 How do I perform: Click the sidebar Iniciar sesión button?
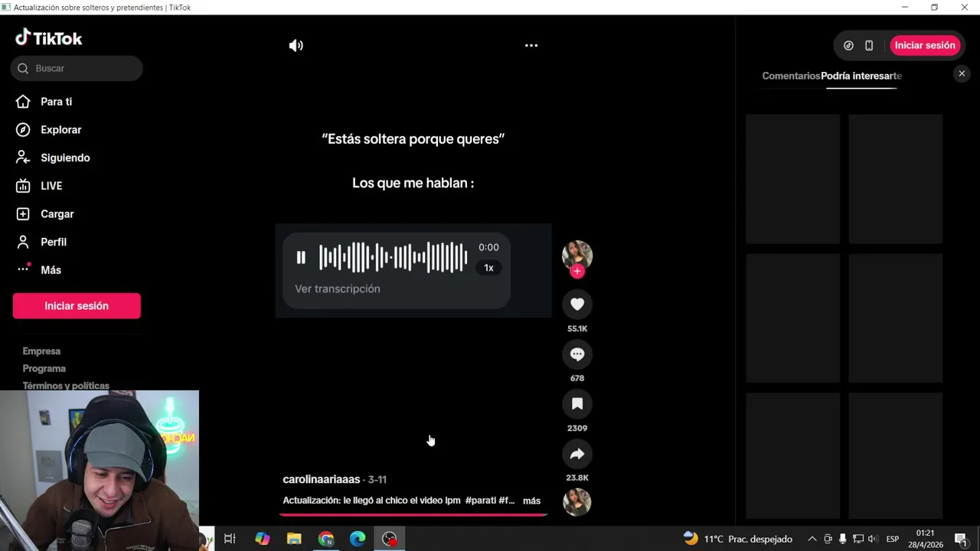(x=77, y=305)
